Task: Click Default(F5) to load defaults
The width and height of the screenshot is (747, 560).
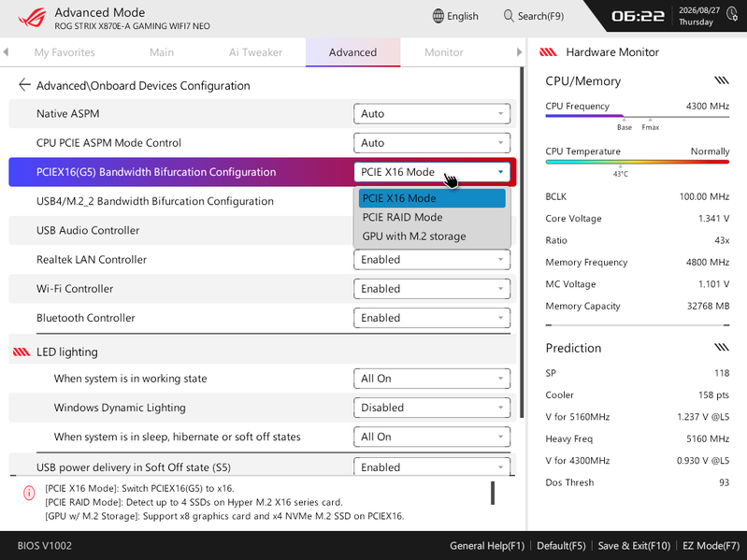Action: pyautogui.click(x=561, y=546)
